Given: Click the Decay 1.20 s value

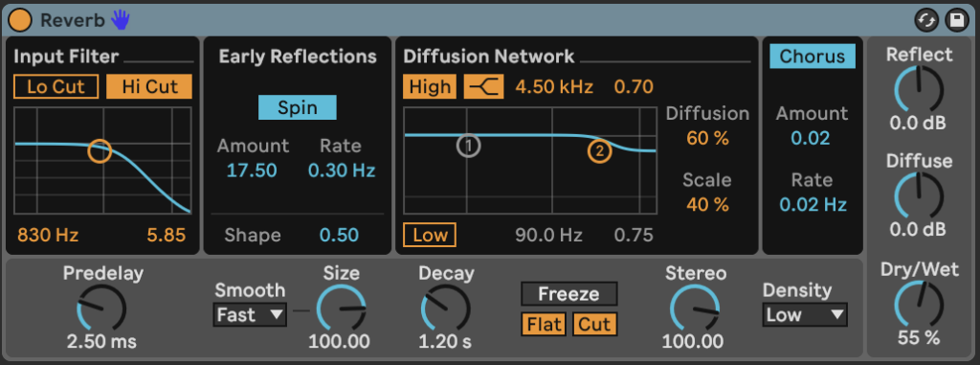Looking at the screenshot, I should [x=446, y=342].
